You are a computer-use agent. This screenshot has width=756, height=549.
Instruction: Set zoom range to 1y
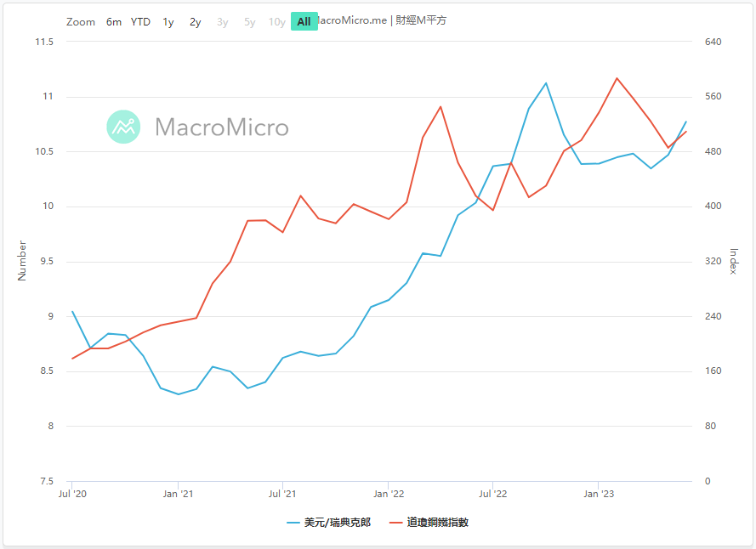[x=168, y=22]
